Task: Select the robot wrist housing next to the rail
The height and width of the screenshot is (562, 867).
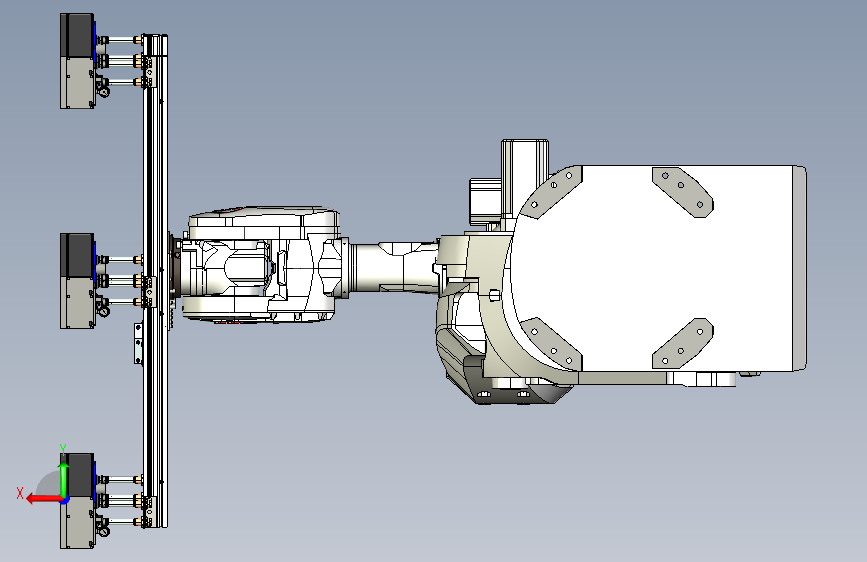Action: (x=260, y=264)
